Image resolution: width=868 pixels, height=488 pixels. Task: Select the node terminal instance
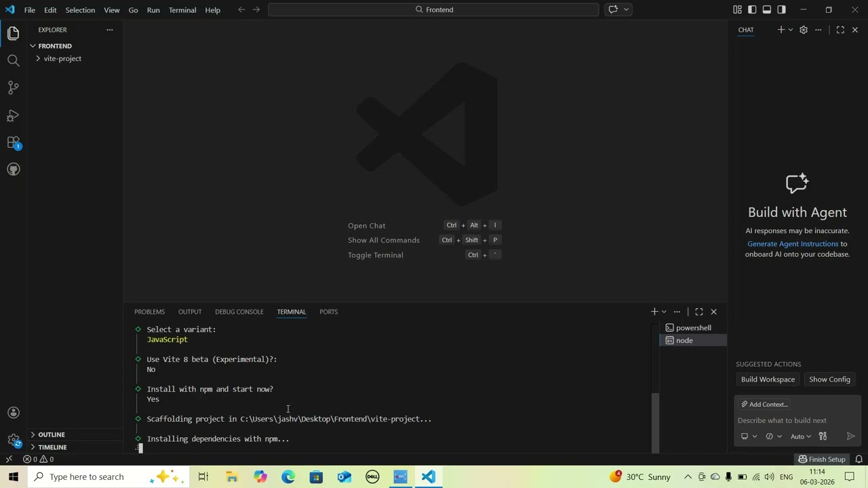[692, 341]
